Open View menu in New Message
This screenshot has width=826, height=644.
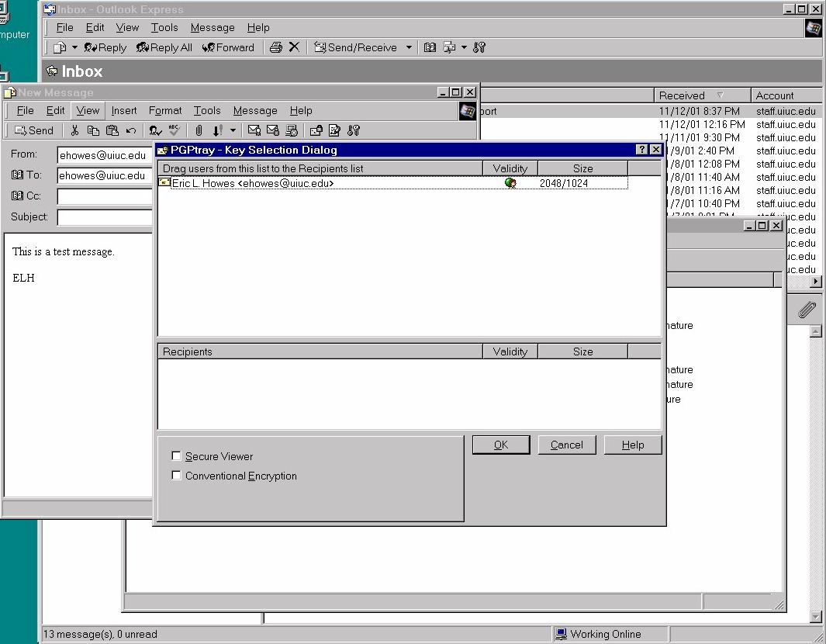pos(88,111)
